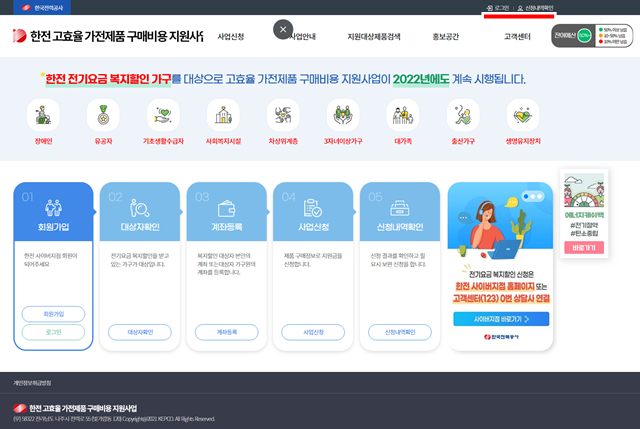Click the orange text 한전 사이버지점 홈페이지
The image size is (640, 429).
(x=495, y=287)
